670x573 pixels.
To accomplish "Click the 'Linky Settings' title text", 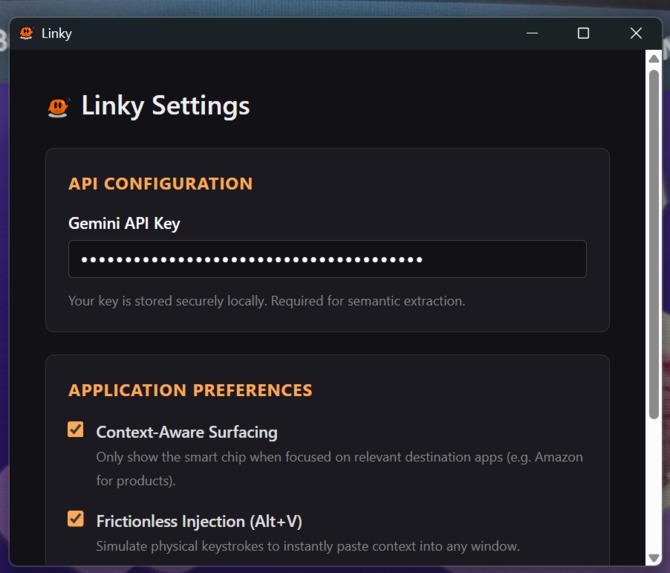I will (x=165, y=106).
